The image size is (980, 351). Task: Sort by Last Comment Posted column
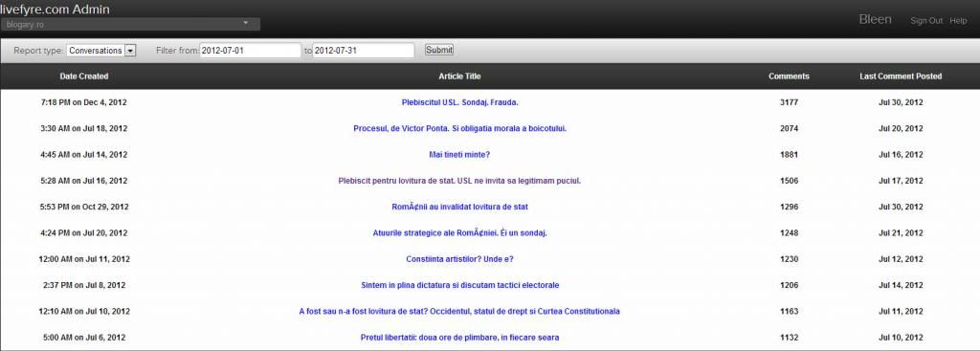click(x=901, y=77)
